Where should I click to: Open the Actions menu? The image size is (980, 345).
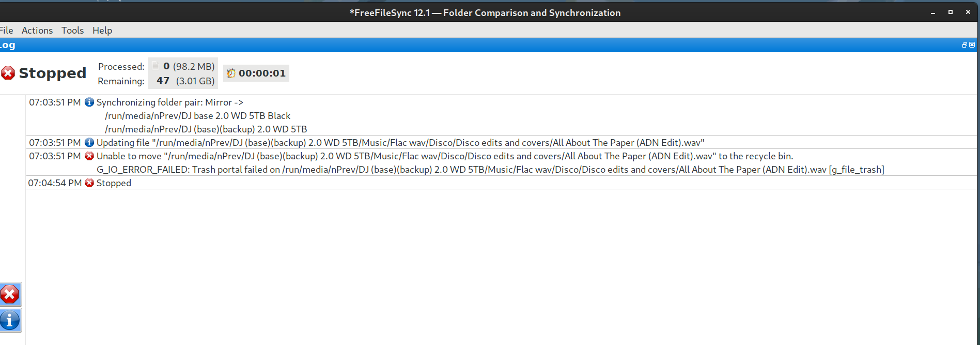(x=37, y=30)
